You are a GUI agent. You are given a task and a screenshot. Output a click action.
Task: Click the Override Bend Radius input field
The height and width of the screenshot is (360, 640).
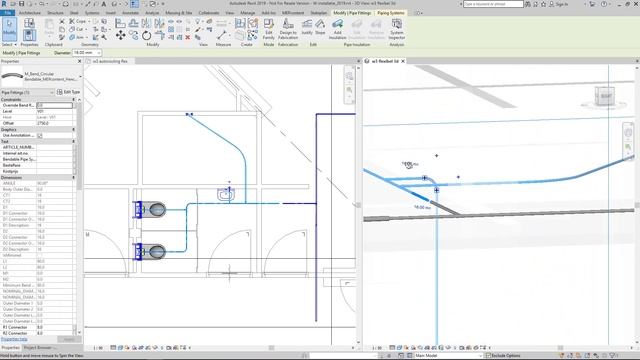tap(54, 105)
